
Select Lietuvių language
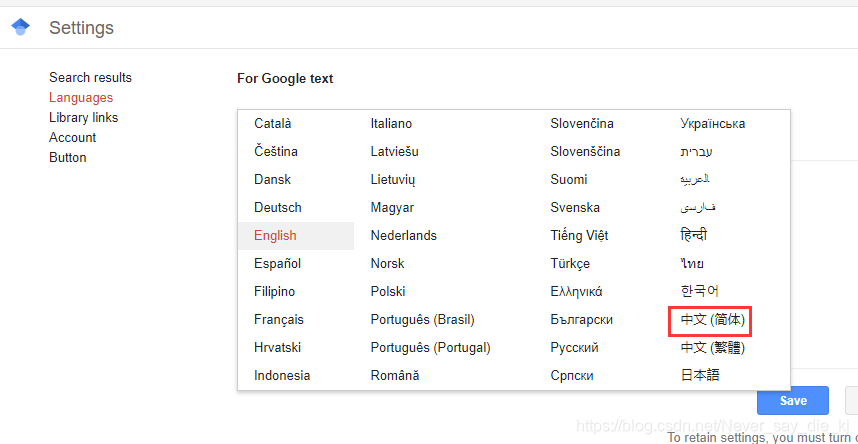[393, 180]
